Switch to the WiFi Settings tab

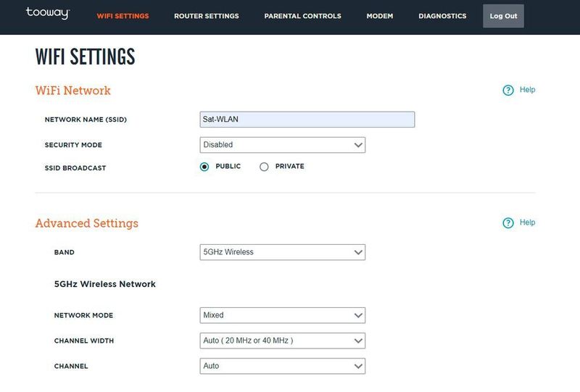click(x=123, y=16)
